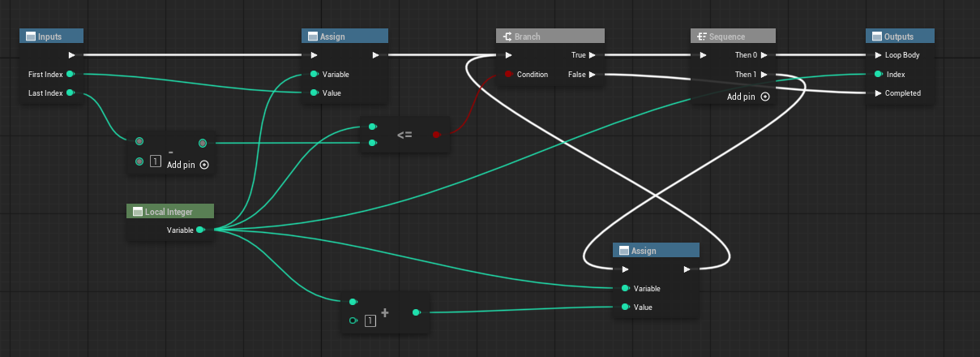Screen dimensions: 980x357
Task: Click the Loop Body label on Outputs
Action: (x=902, y=55)
